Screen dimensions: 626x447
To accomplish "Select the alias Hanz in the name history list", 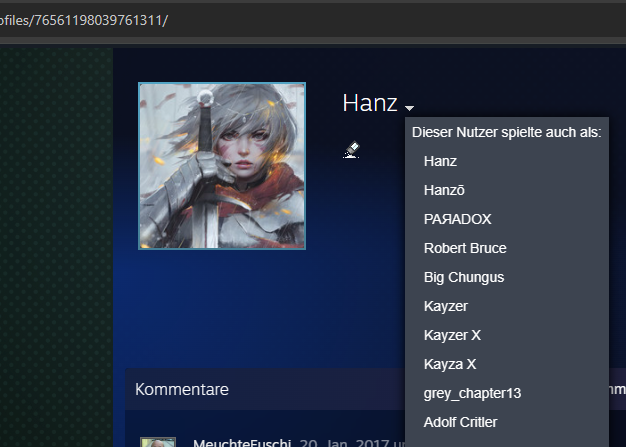I will pyautogui.click(x=440, y=161).
